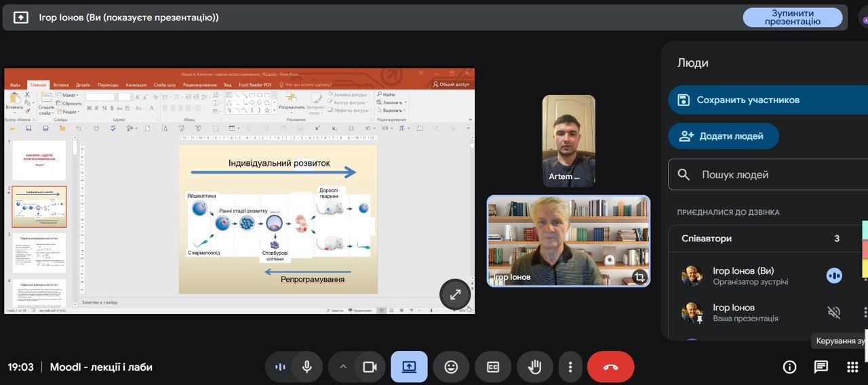Screen dimensions: 868x385
Task: Click the Пошук людей search field
Action: 766,175
